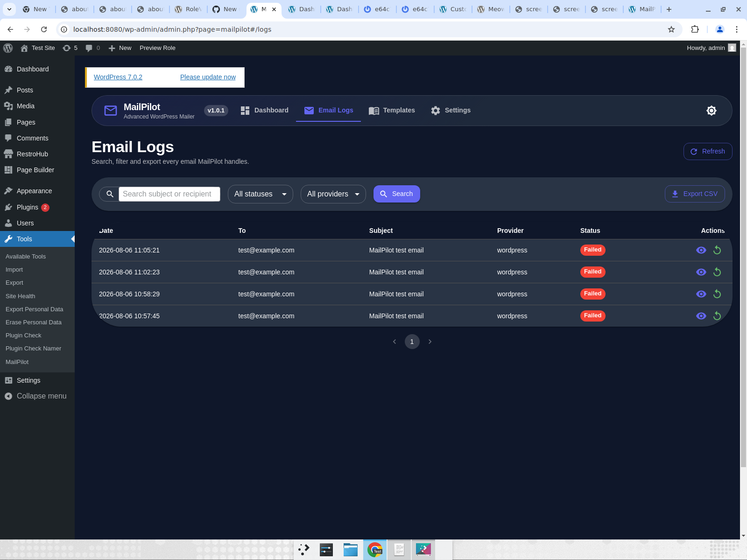
Task: View details of the 10:57:45 email log
Action: click(701, 316)
